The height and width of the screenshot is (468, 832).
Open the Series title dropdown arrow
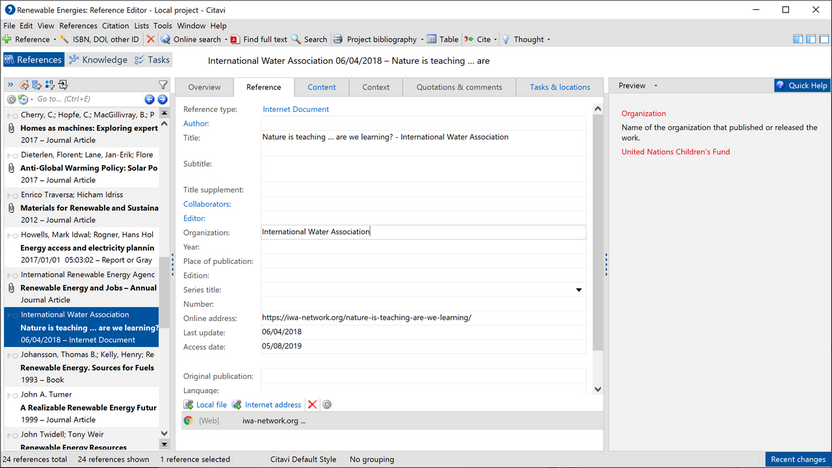coord(578,290)
